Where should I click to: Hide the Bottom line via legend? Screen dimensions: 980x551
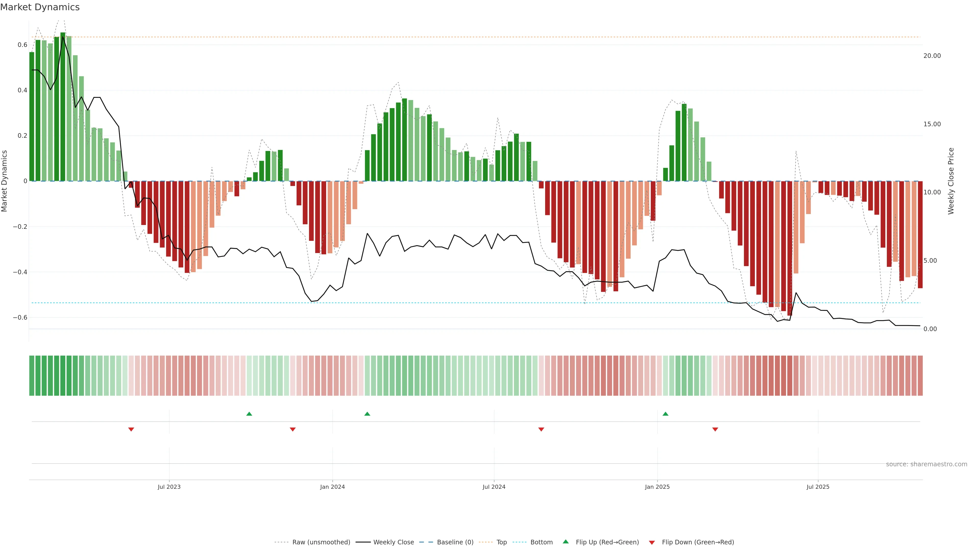pos(541,542)
